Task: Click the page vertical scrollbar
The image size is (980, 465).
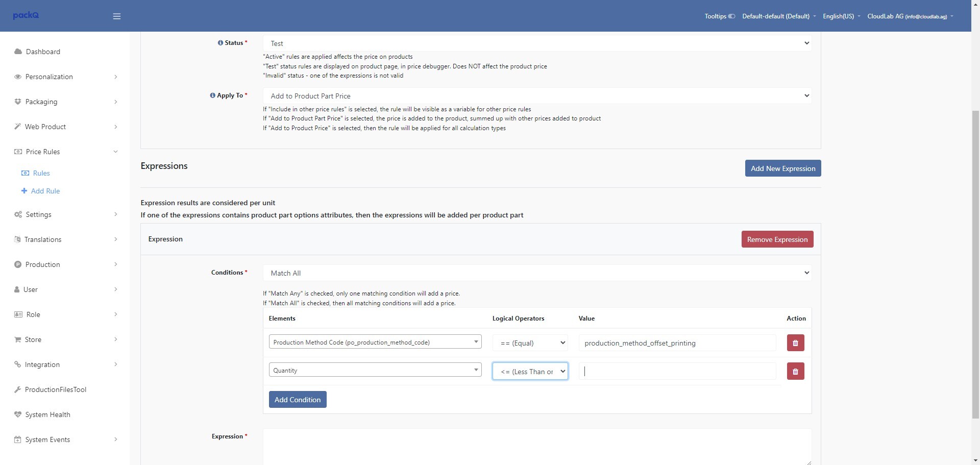Action: pos(975,264)
